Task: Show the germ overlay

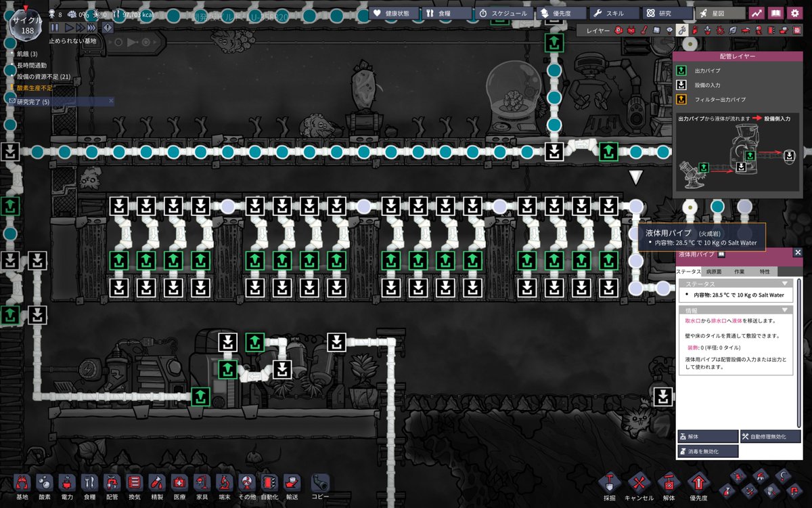Action: 720,30
